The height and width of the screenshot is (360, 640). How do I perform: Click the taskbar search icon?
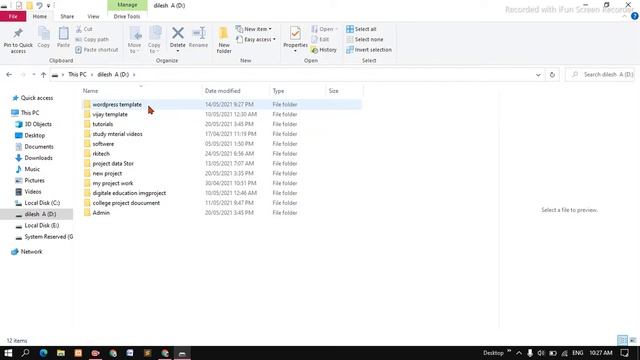click(25, 353)
